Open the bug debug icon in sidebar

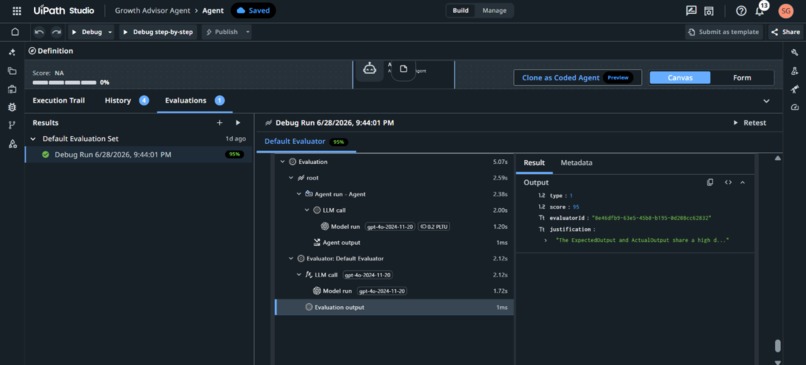pyautogui.click(x=12, y=107)
